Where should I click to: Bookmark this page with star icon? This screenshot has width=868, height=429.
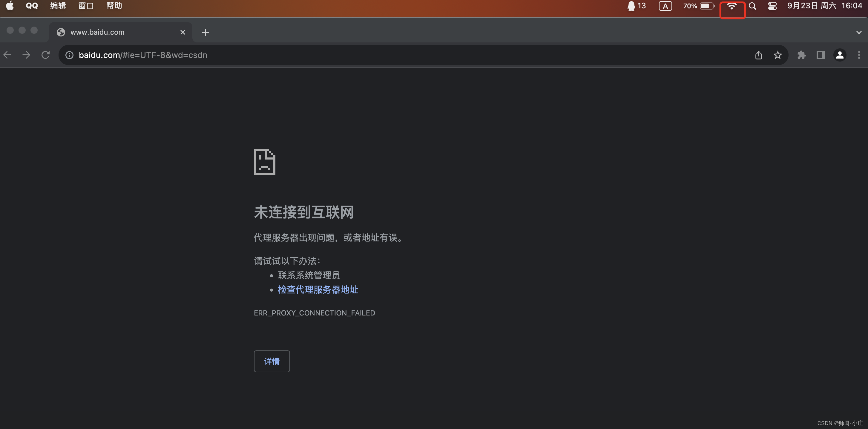coord(777,55)
